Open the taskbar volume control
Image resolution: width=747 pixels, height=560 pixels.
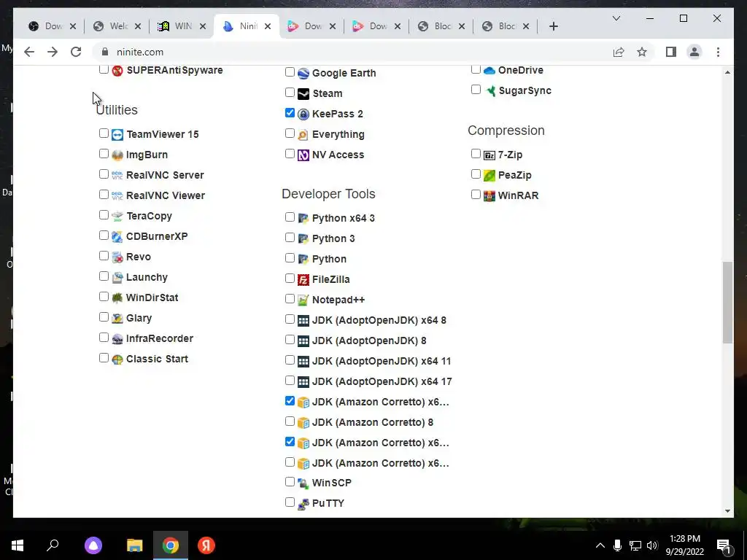(652, 545)
